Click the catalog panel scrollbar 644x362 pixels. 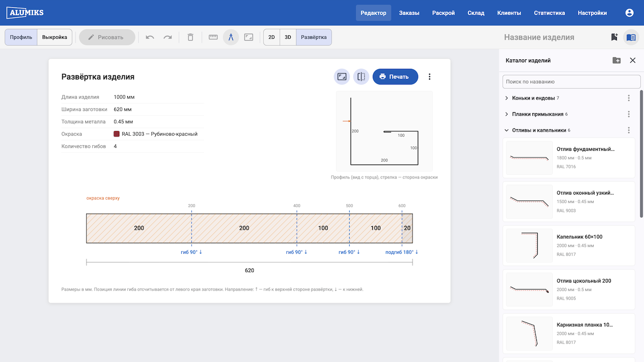[x=641, y=153]
